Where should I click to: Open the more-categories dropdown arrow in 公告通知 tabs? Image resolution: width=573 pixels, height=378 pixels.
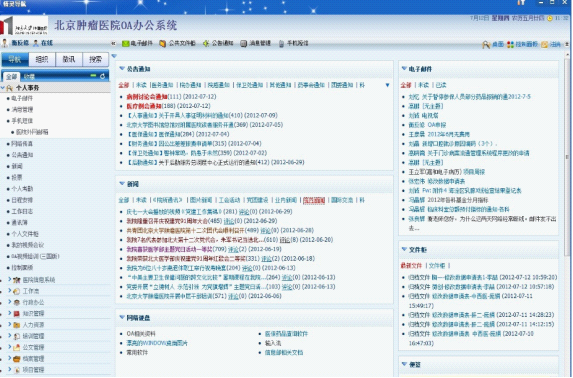click(x=387, y=85)
